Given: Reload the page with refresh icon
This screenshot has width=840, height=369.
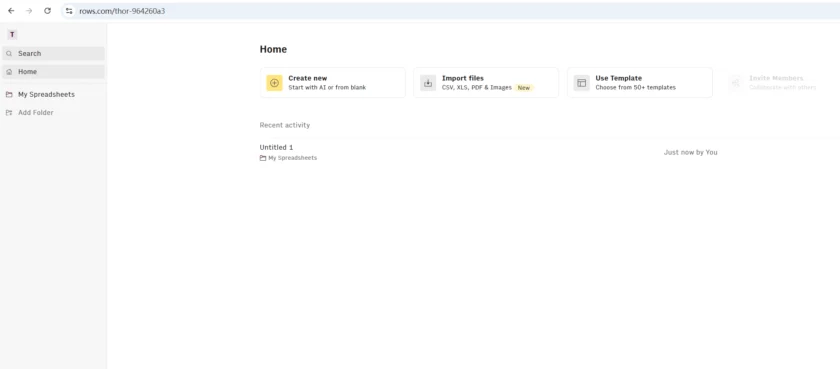Looking at the screenshot, I should click(x=47, y=11).
